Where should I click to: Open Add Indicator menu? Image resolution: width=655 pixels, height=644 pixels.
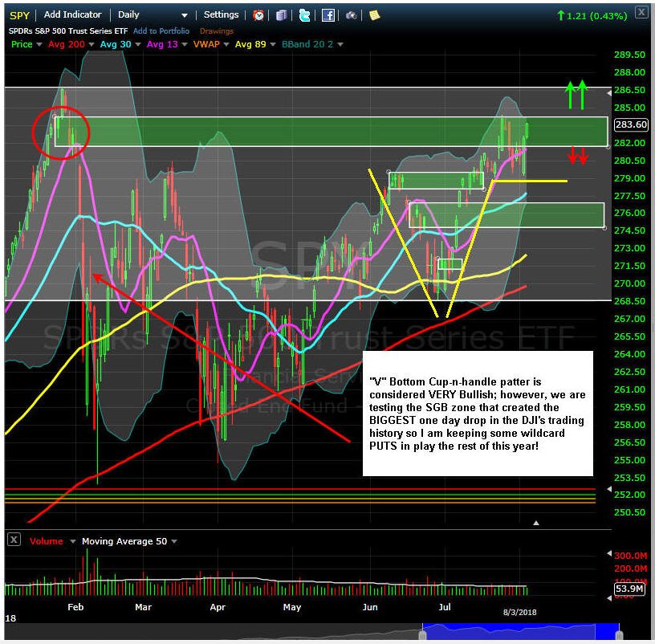(x=73, y=14)
